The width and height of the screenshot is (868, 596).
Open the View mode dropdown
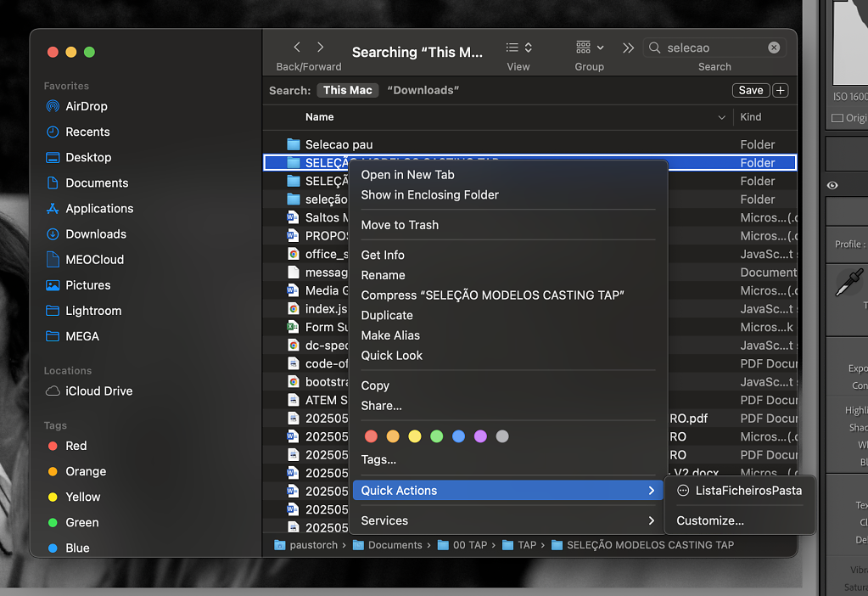pyautogui.click(x=518, y=48)
